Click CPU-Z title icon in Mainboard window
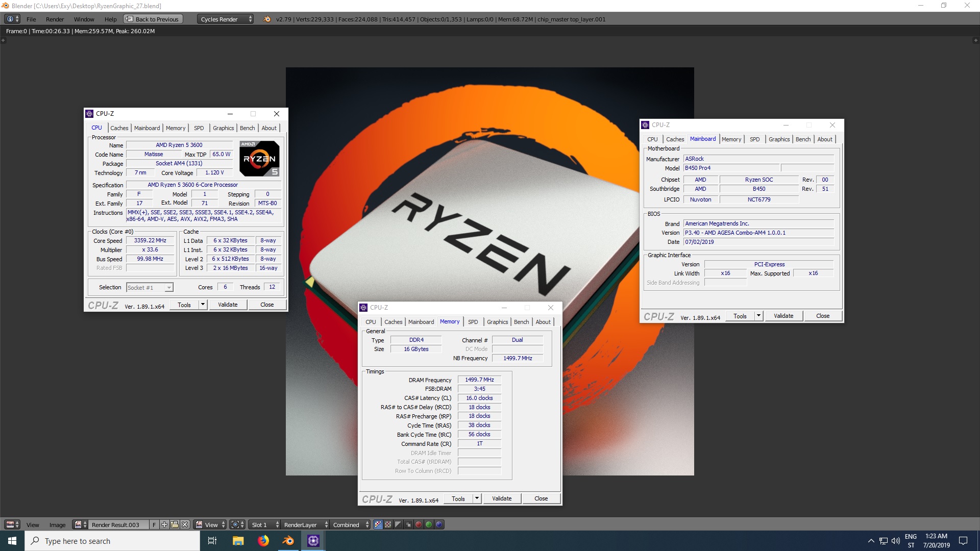Screen dimensions: 980x551 [645, 125]
